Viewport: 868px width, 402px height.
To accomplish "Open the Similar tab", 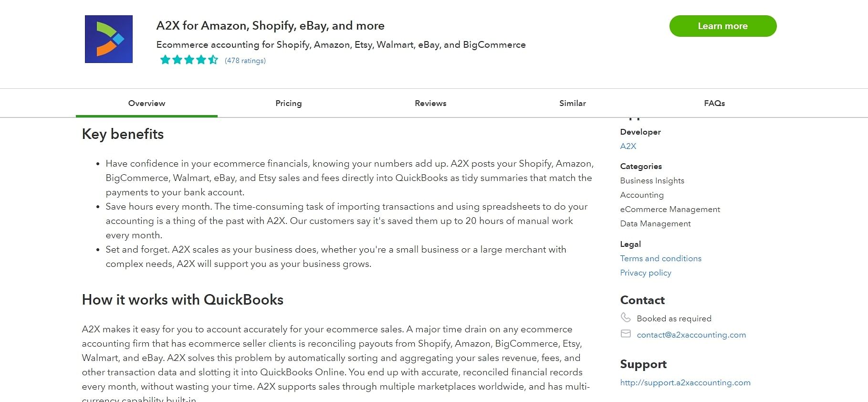I will [573, 103].
